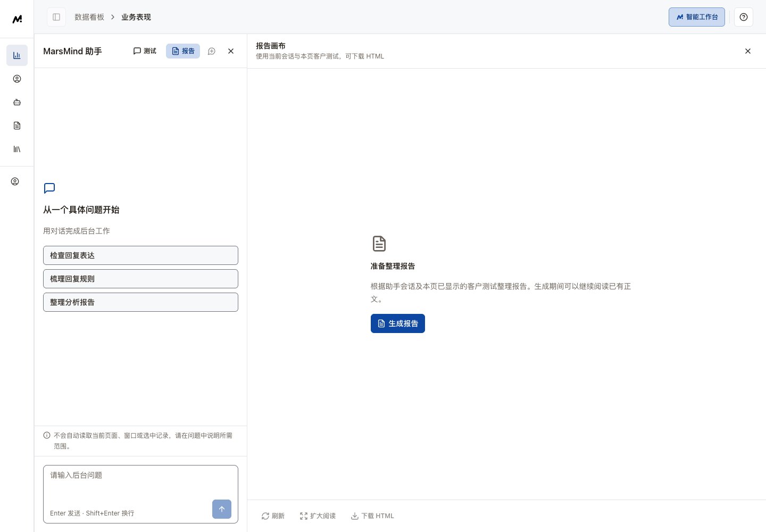Click the send arrow in the chat box
The height and width of the screenshot is (532, 766).
pyautogui.click(x=222, y=509)
